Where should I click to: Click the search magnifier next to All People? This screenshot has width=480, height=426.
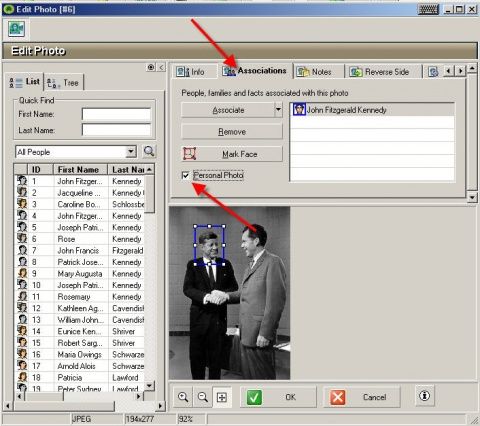[x=149, y=152]
